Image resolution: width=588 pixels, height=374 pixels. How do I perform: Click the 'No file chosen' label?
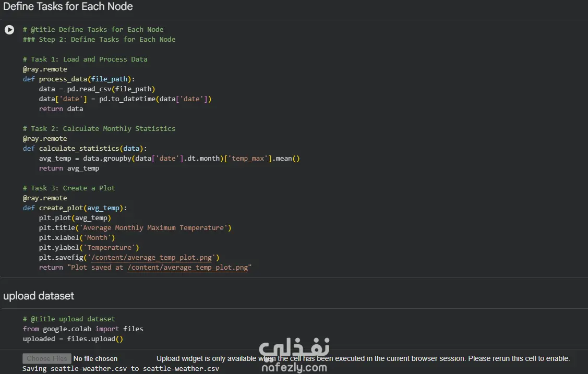click(x=95, y=359)
